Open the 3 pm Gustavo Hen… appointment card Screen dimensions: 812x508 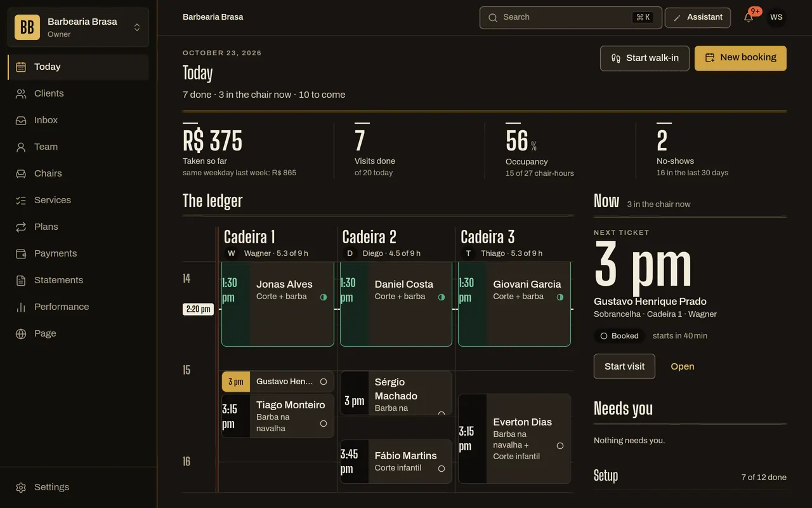[x=278, y=382]
